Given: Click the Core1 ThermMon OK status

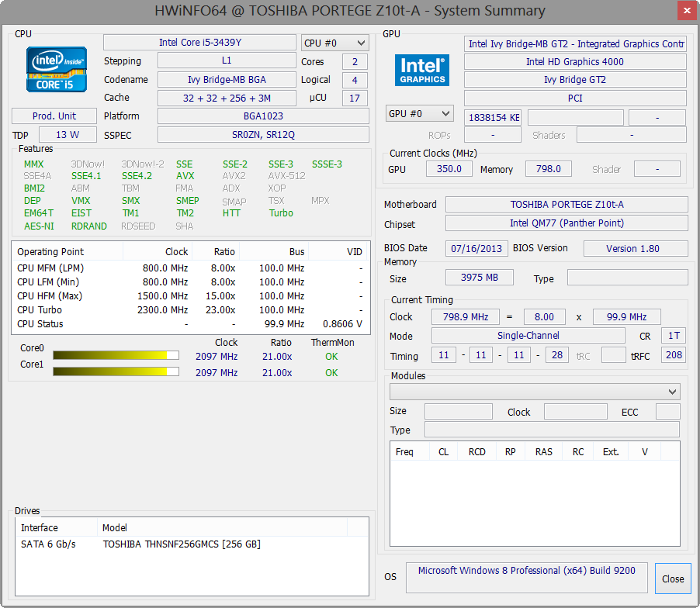Looking at the screenshot, I should point(331,372).
